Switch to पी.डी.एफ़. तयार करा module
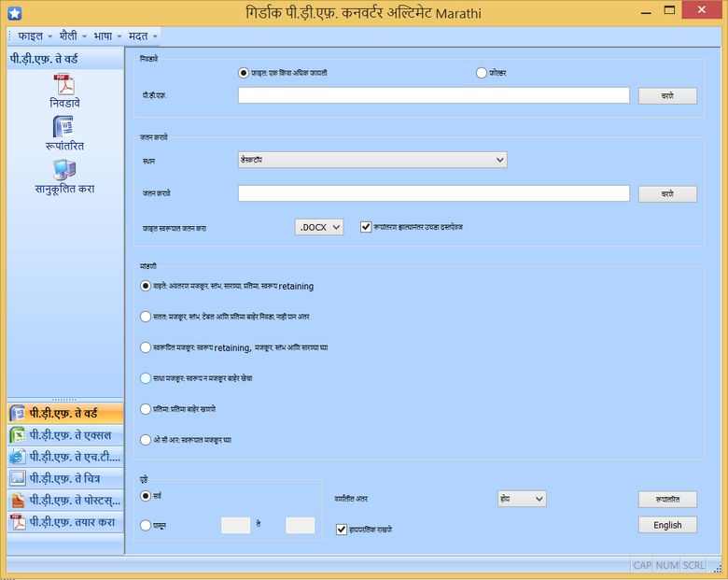Screen dimensions: 728x580 coord(65,522)
